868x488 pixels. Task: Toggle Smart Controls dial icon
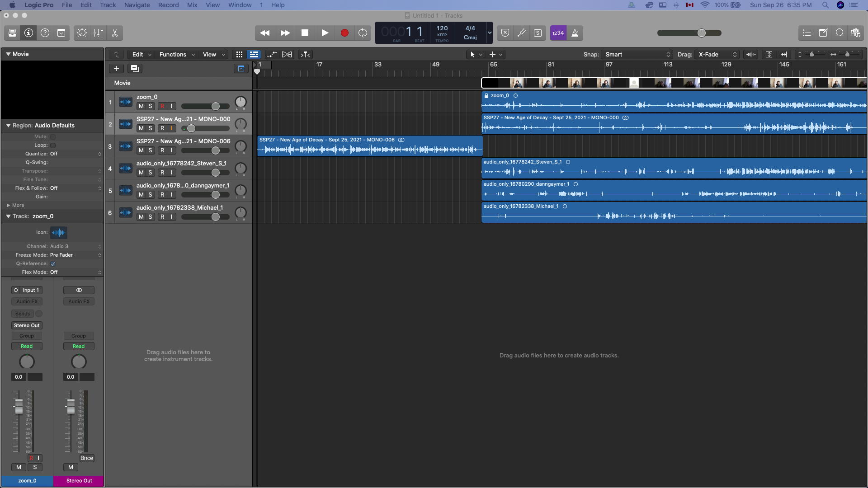82,33
